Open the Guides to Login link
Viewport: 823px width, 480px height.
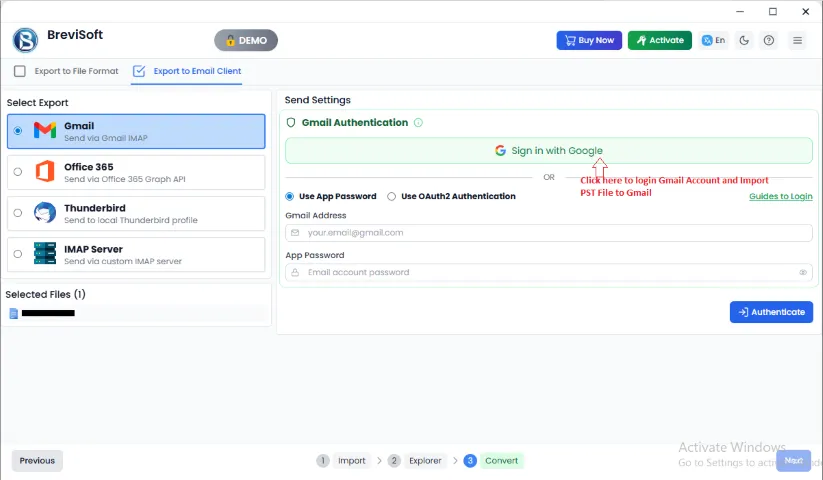(780, 196)
